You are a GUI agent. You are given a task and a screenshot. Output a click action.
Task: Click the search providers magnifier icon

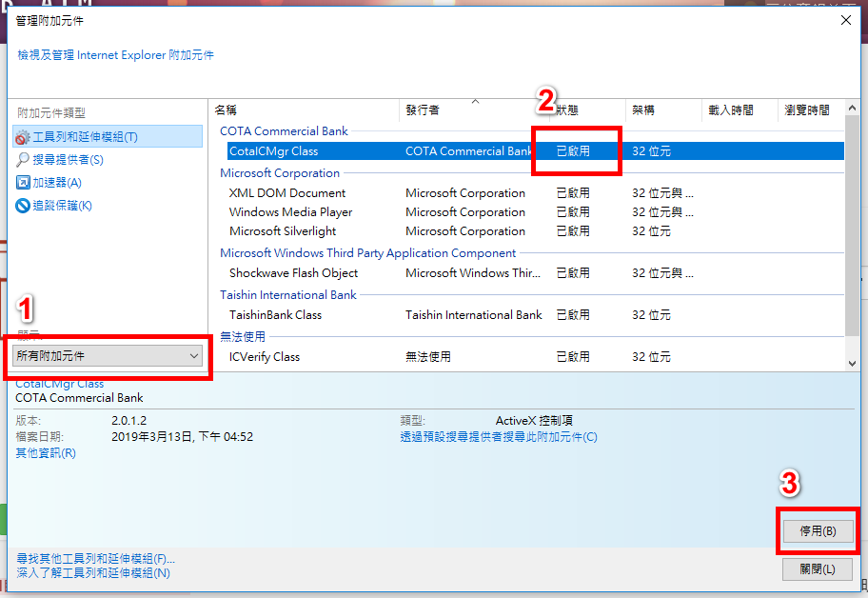tap(23, 160)
